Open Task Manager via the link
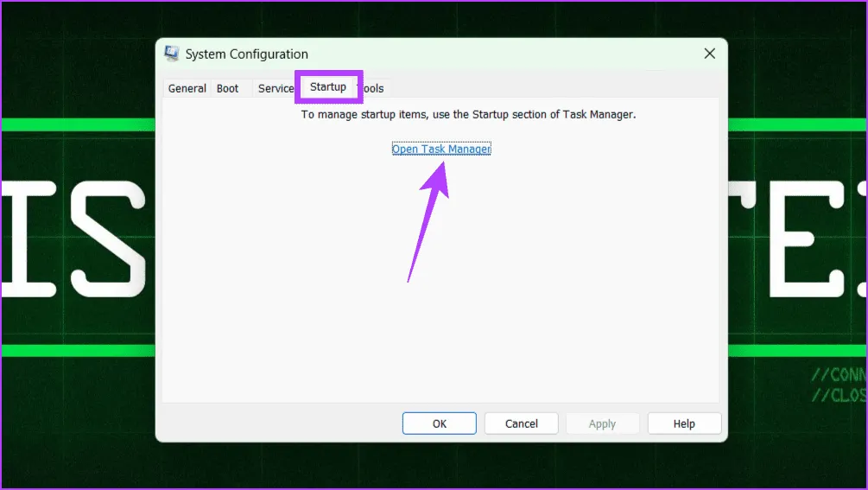Screen dimensions: 868x490 (x=441, y=149)
